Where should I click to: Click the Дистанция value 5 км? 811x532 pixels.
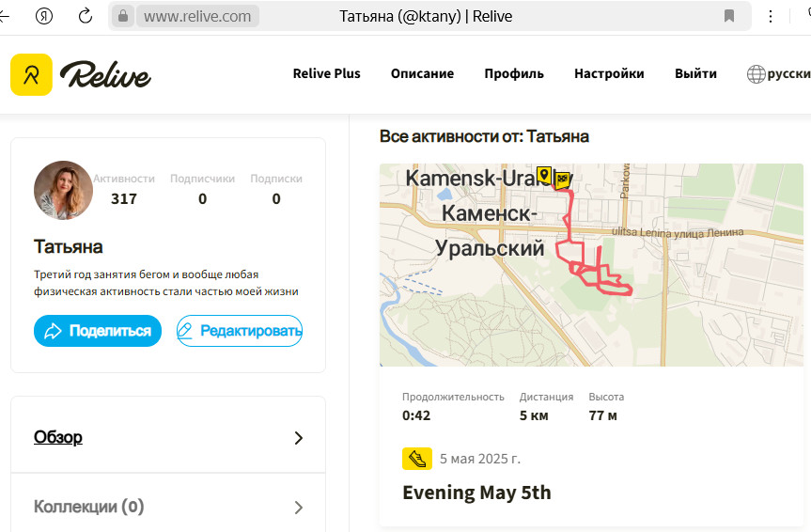coord(534,415)
